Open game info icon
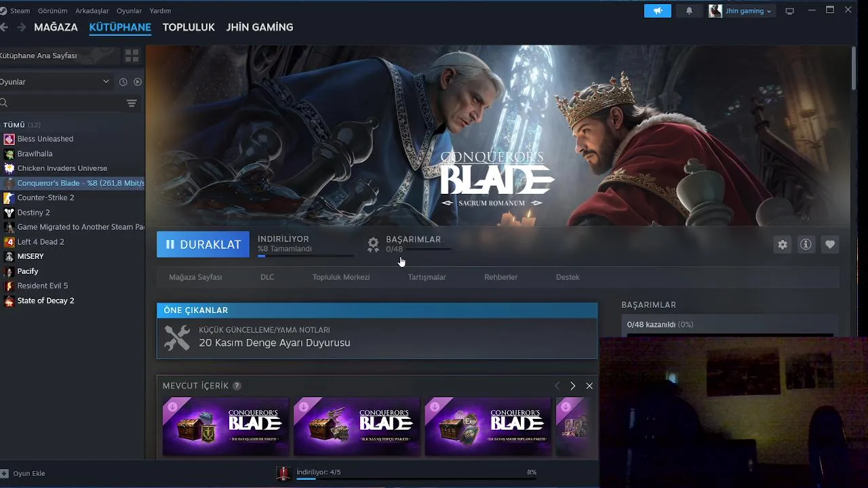 pos(806,245)
